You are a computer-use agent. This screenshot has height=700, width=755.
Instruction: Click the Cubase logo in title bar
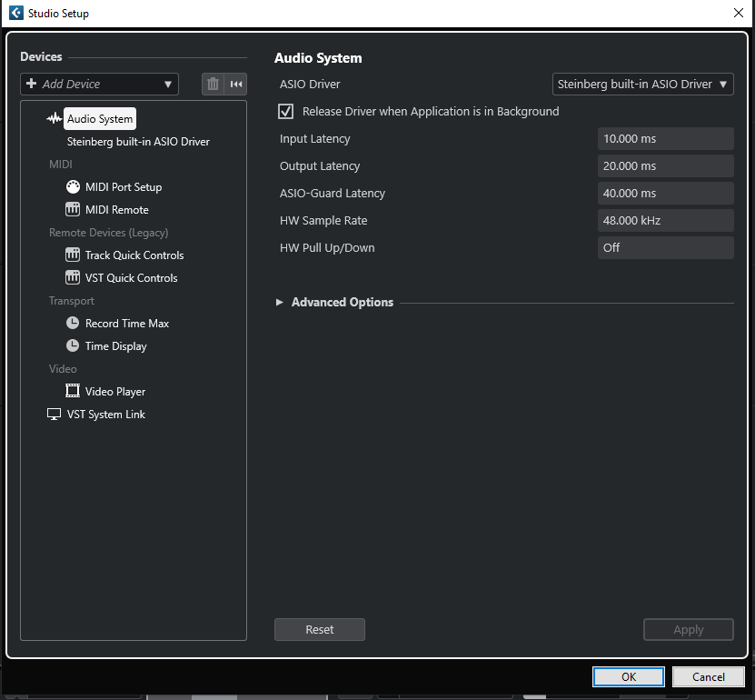pyautogui.click(x=15, y=13)
